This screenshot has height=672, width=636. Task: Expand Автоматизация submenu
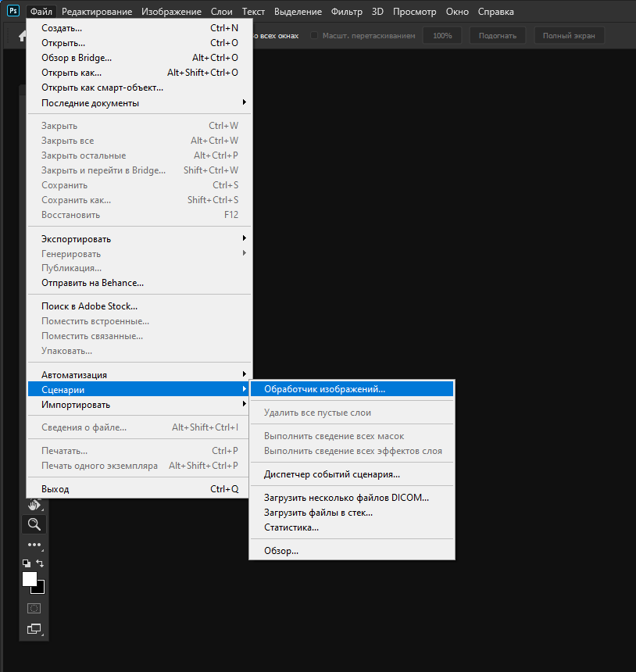139,374
